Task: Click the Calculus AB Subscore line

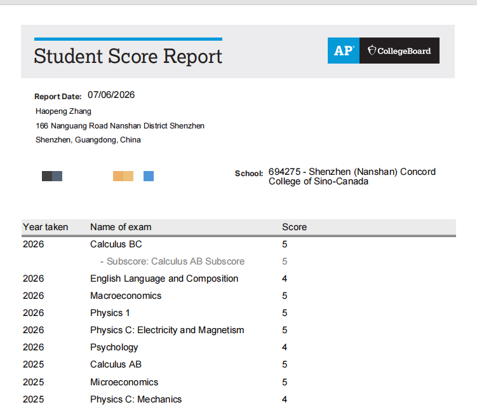Action: 172,262
